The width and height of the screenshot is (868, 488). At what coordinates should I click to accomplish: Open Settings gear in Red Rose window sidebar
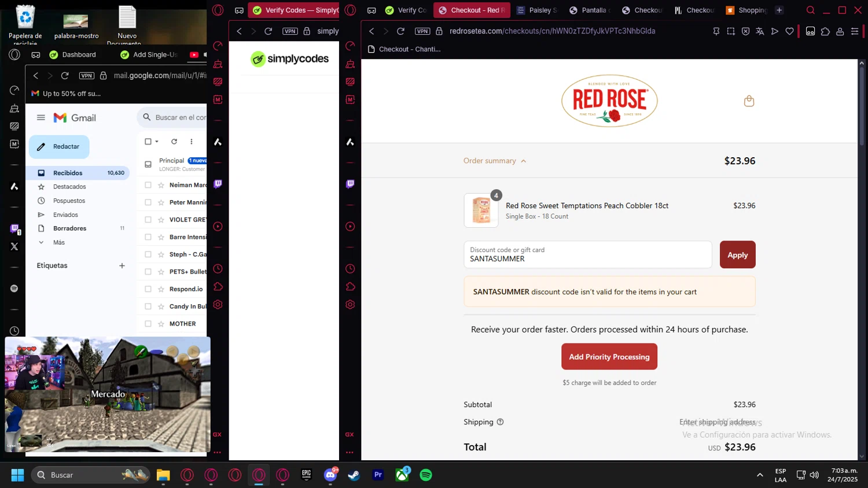[x=350, y=305]
